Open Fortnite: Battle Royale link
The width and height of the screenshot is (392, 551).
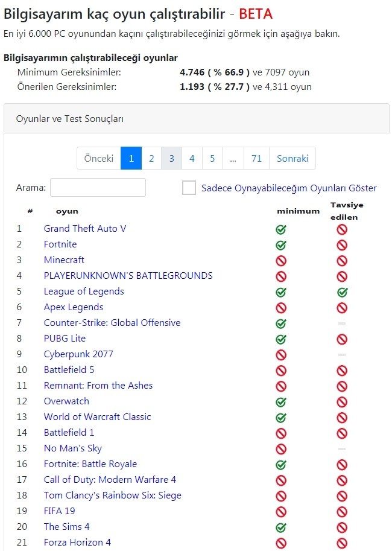pyautogui.click(x=90, y=464)
